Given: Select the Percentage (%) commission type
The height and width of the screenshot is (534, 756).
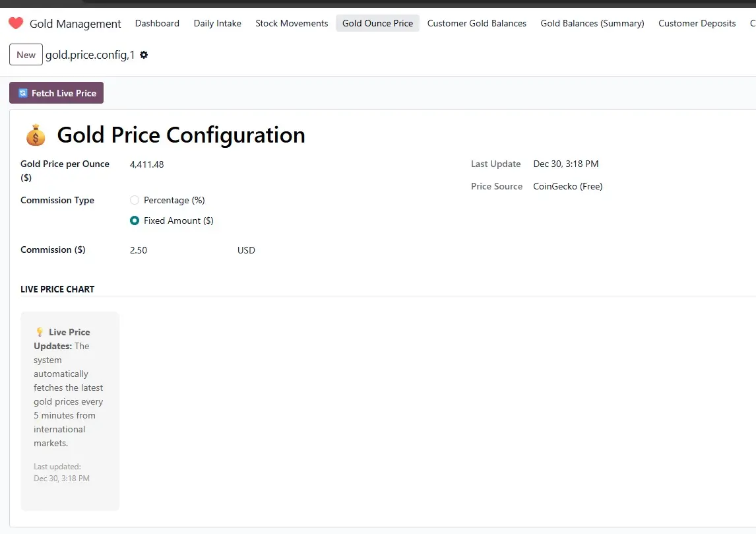Looking at the screenshot, I should tap(135, 200).
